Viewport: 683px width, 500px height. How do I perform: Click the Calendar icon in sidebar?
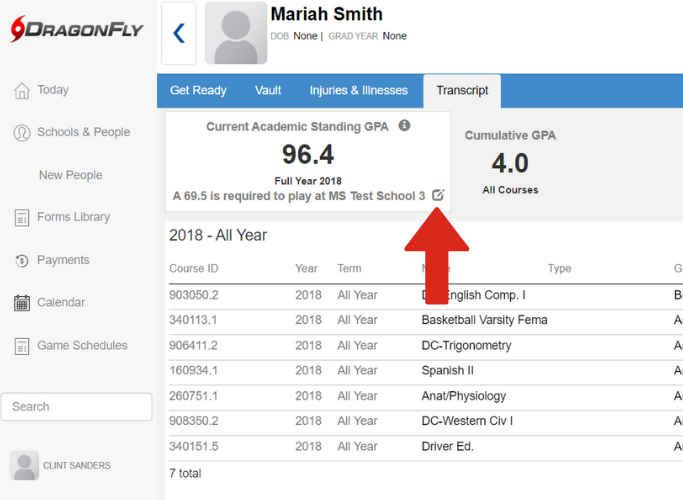[21, 303]
